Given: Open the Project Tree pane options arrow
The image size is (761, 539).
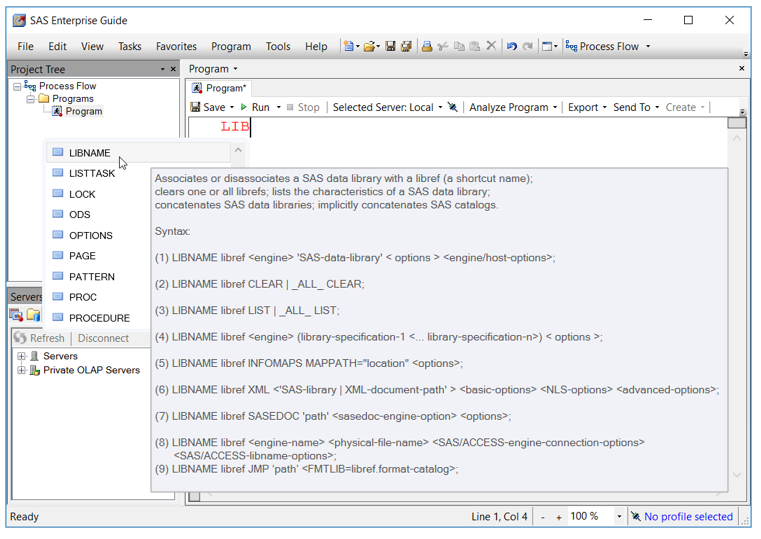Looking at the screenshot, I should tap(163, 69).
